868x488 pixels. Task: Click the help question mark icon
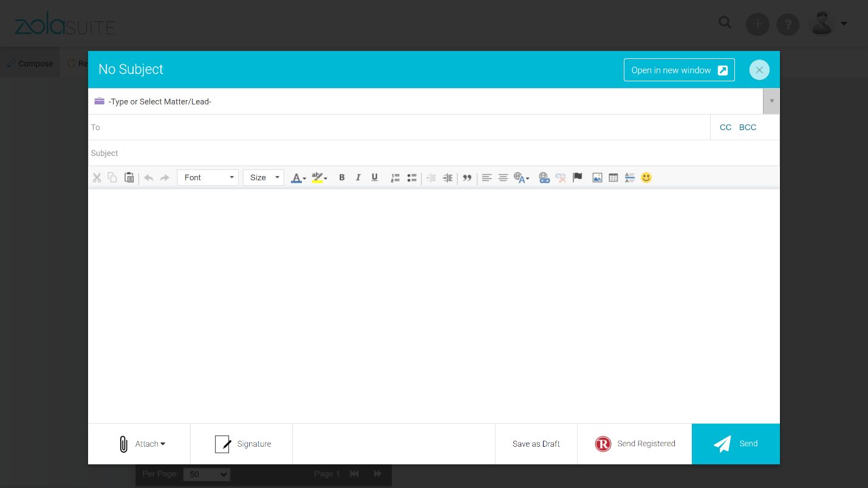(788, 25)
